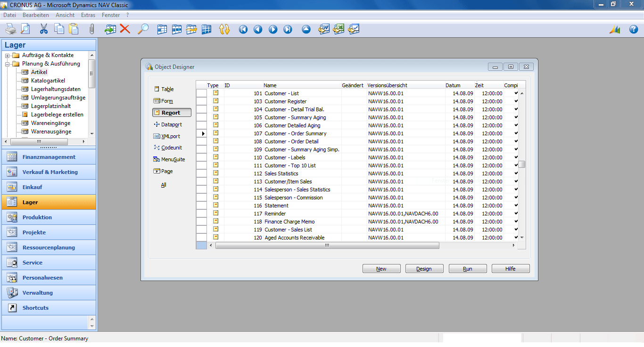Click the Paste clipboard icon
The height and width of the screenshot is (347, 644).
click(74, 29)
